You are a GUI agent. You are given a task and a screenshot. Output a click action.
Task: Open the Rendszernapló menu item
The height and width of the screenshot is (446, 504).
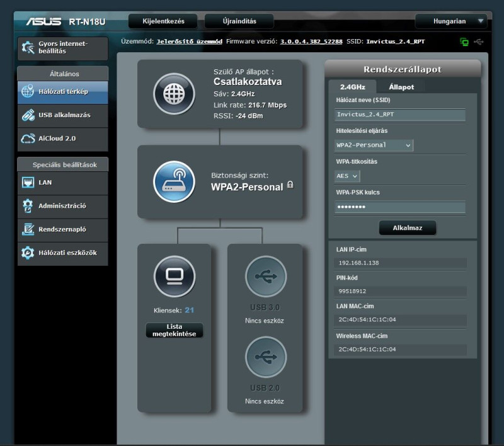(62, 229)
